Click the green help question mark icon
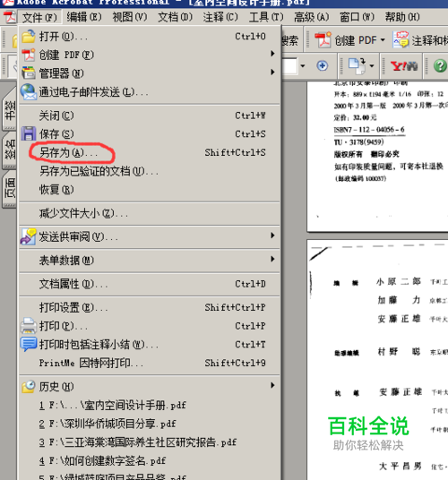This screenshot has width=448, height=480. point(440,65)
